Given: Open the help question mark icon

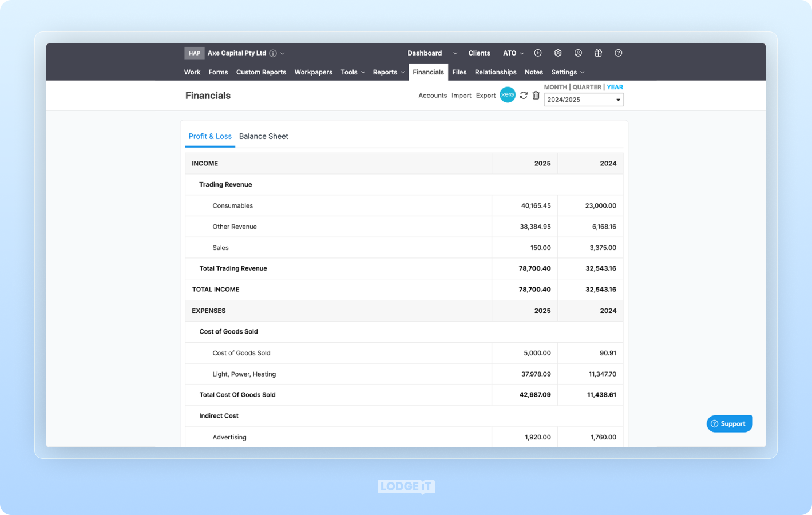Looking at the screenshot, I should [618, 53].
